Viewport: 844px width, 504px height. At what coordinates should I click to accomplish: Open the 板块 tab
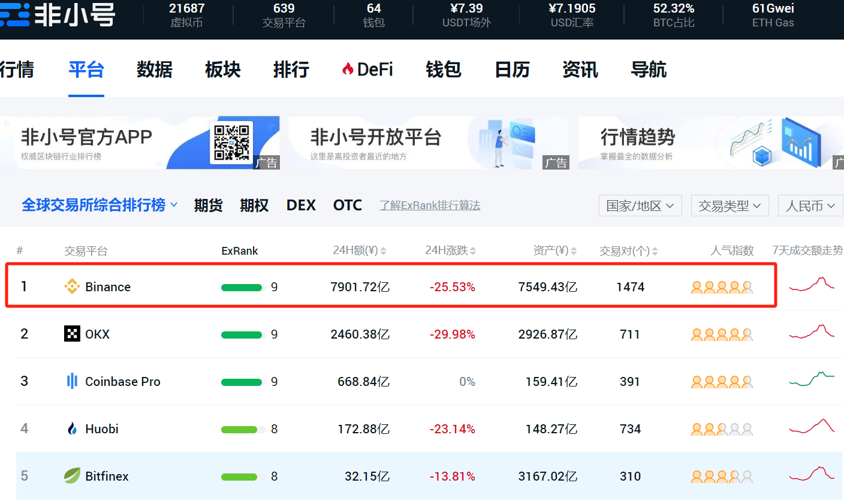click(x=223, y=70)
